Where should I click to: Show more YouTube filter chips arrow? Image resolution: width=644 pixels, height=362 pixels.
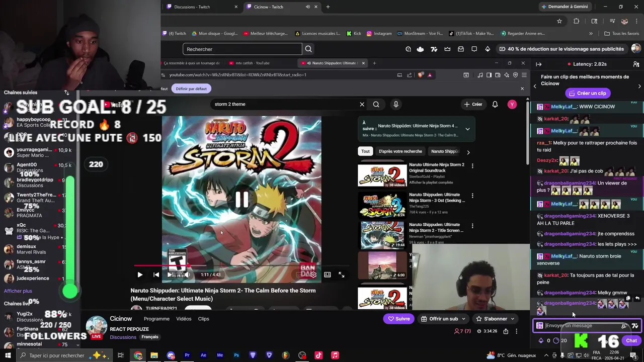(x=468, y=152)
